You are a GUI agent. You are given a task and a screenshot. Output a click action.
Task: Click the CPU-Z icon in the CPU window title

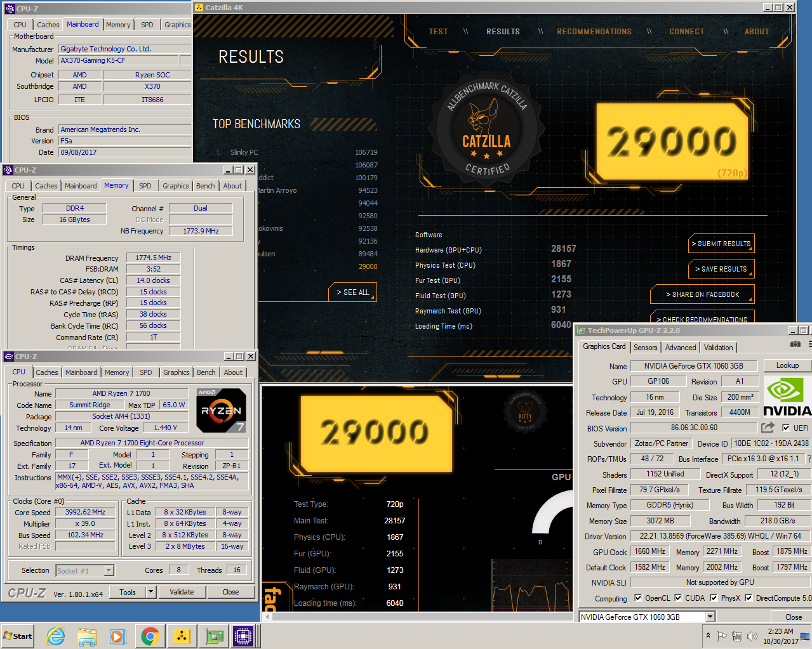pyautogui.click(x=8, y=357)
